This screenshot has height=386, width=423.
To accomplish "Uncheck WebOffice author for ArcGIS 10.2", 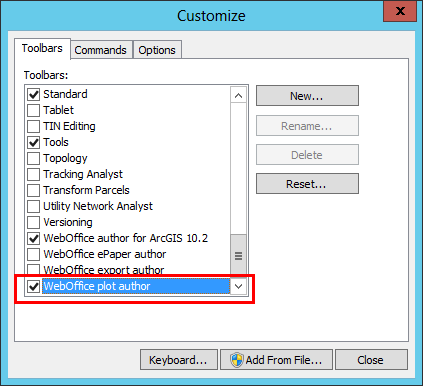I will pyautogui.click(x=33, y=238).
